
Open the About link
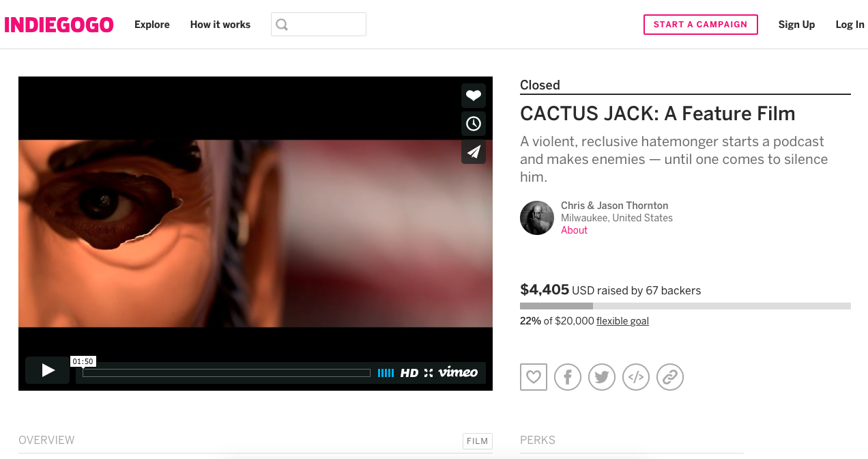coord(574,230)
